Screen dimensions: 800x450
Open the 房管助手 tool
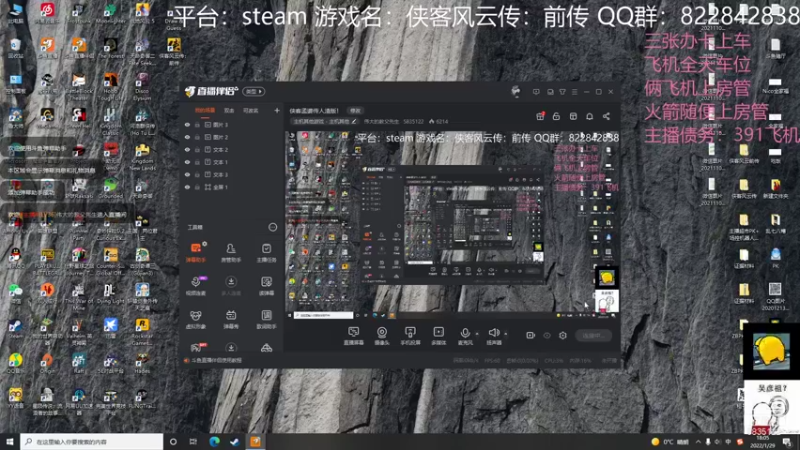pos(231,253)
